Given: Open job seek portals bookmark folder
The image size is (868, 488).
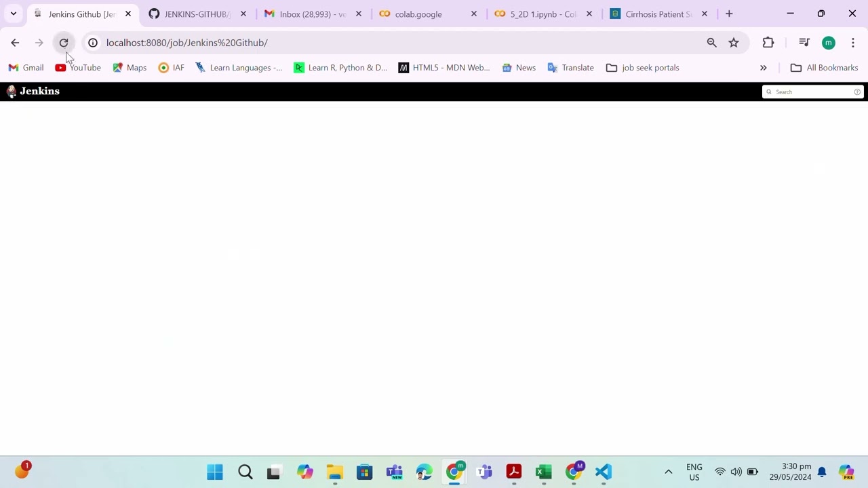Looking at the screenshot, I should [642, 68].
